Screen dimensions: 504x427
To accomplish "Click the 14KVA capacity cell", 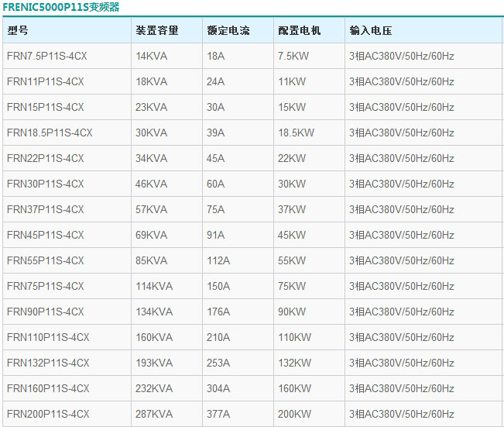I will pos(151,57).
